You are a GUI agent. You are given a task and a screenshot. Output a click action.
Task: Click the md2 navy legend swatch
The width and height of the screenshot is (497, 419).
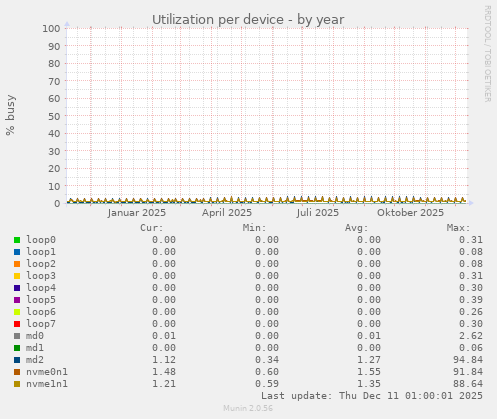click(x=17, y=360)
